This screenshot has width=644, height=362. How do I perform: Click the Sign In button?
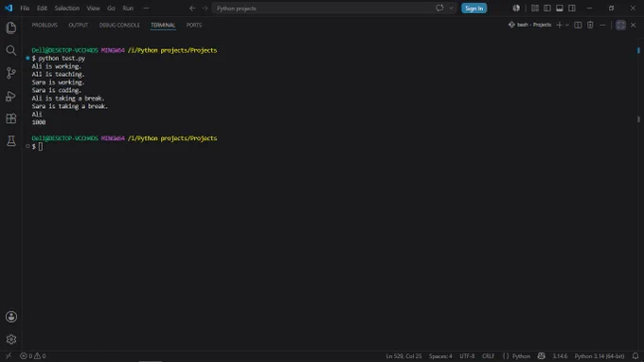click(x=474, y=9)
